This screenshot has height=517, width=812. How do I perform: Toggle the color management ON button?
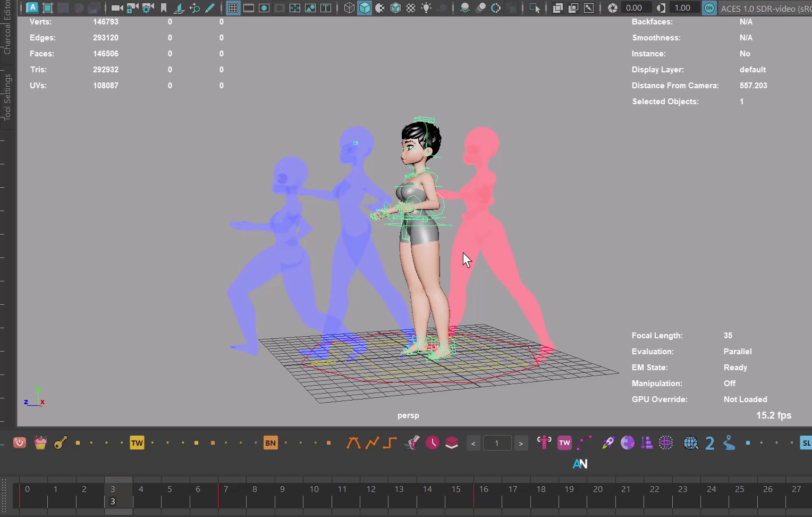click(709, 8)
